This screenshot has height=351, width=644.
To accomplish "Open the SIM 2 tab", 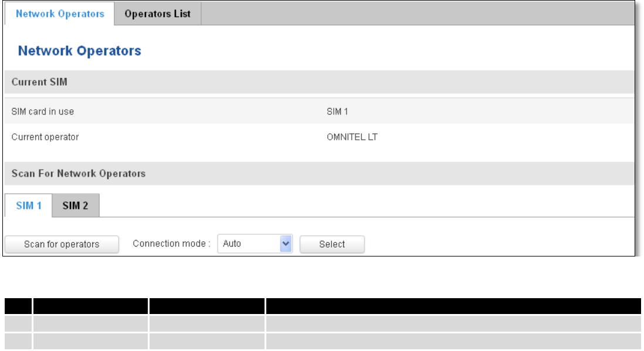I will (76, 205).
